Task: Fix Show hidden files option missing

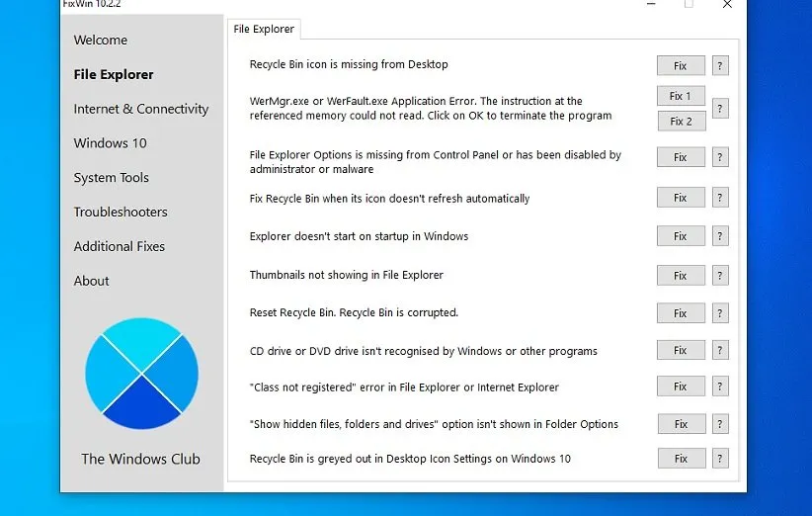Action: tap(681, 424)
